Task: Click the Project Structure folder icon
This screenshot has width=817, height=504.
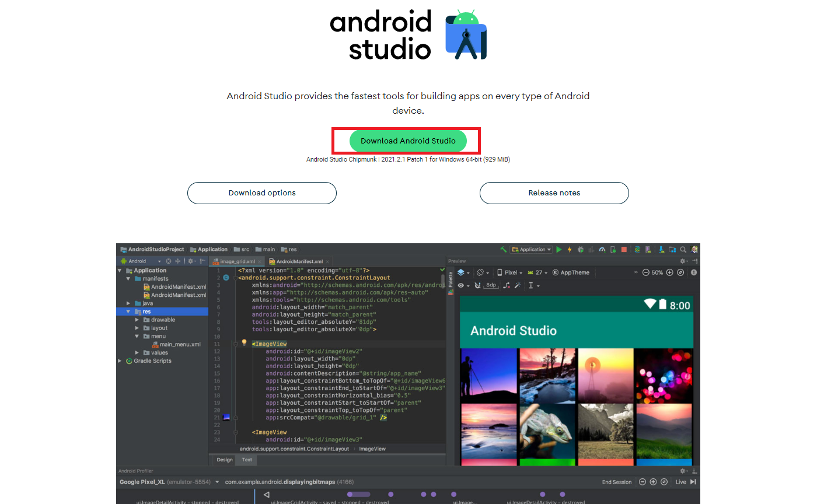Action: [672, 250]
